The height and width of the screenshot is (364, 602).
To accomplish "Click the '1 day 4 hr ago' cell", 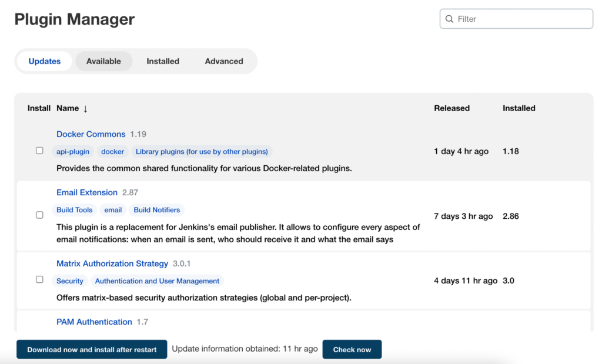I will click(461, 151).
